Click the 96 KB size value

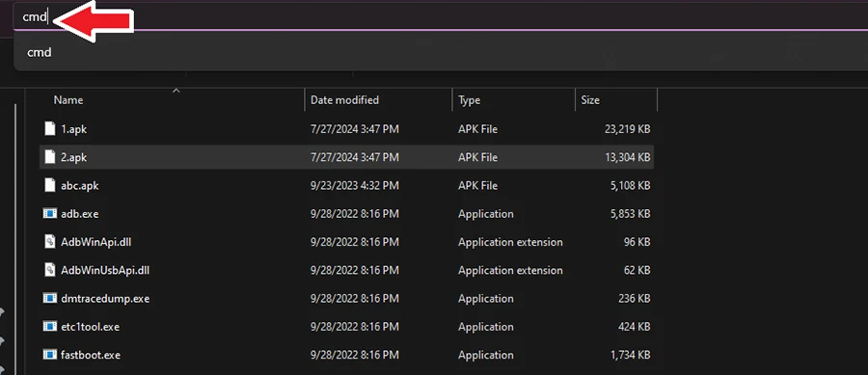637,242
